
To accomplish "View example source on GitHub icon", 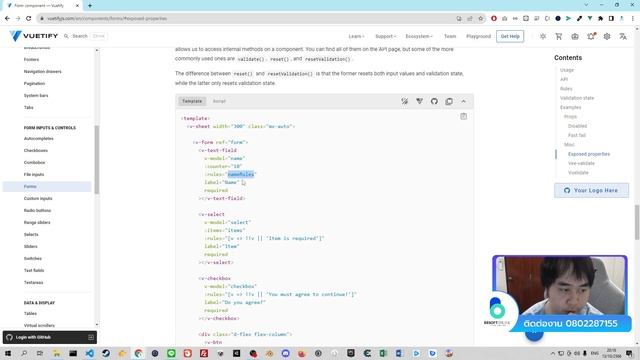I will pyautogui.click(x=434, y=101).
